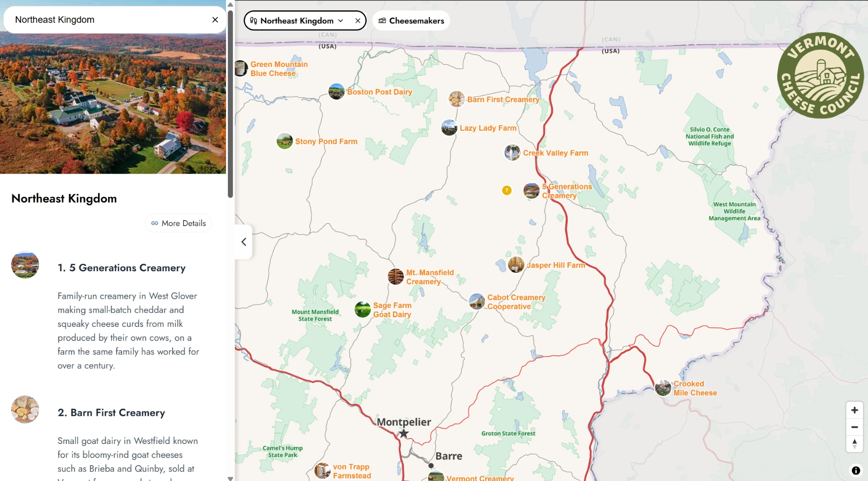Click the Montpelier city label
868x481 pixels.
click(x=404, y=422)
